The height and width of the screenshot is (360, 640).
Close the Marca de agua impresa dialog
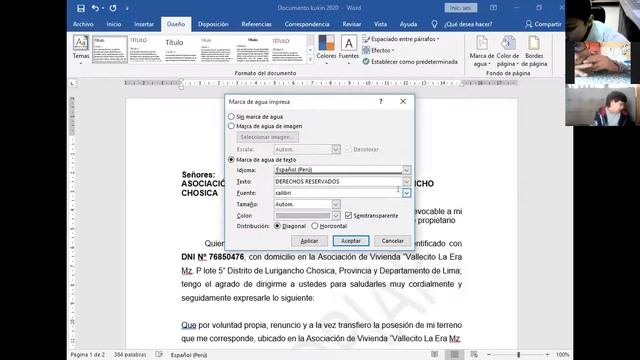pyautogui.click(x=403, y=101)
